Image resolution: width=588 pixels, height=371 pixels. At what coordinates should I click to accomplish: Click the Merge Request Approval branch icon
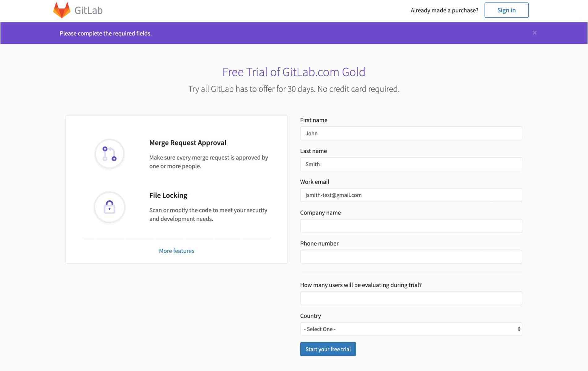point(109,154)
